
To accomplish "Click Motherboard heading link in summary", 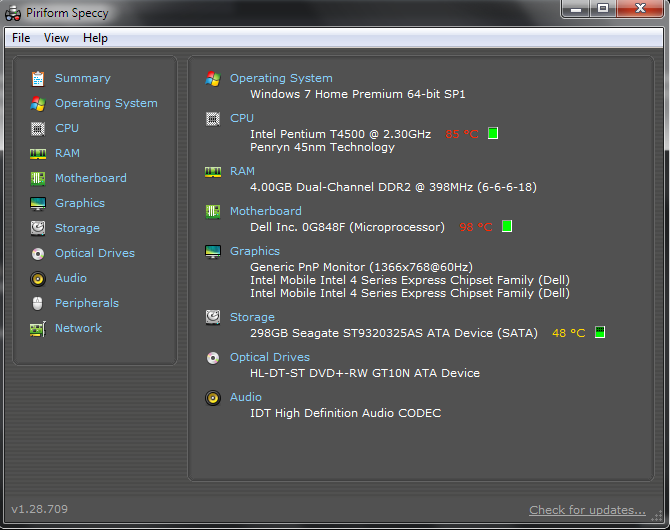I will point(266,211).
